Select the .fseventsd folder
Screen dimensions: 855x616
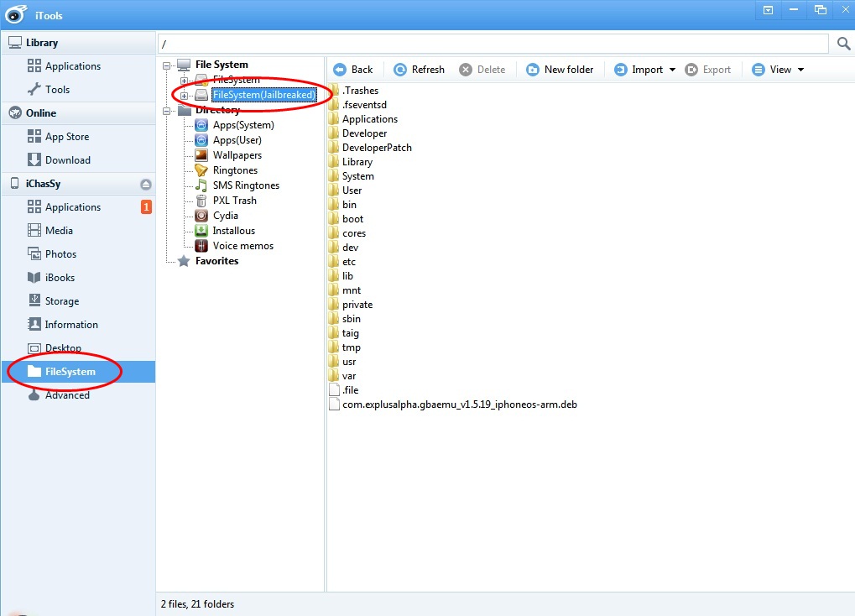click(358, 105)
